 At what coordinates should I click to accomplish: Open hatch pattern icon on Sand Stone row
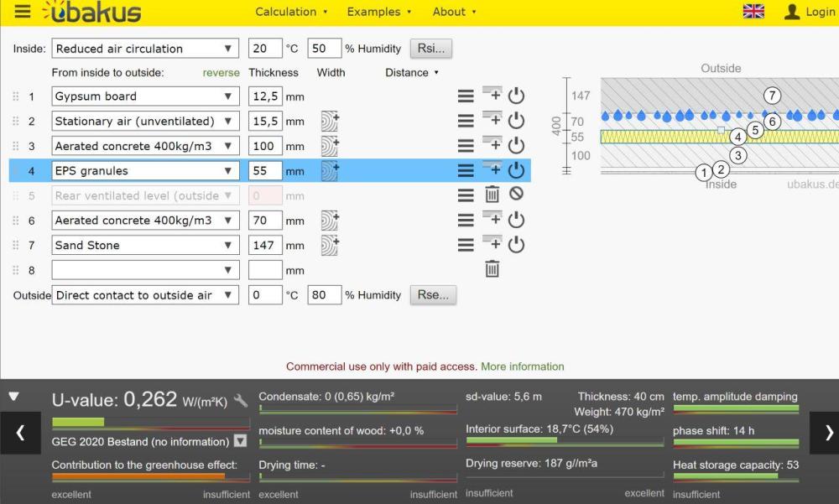pos(330,246)
